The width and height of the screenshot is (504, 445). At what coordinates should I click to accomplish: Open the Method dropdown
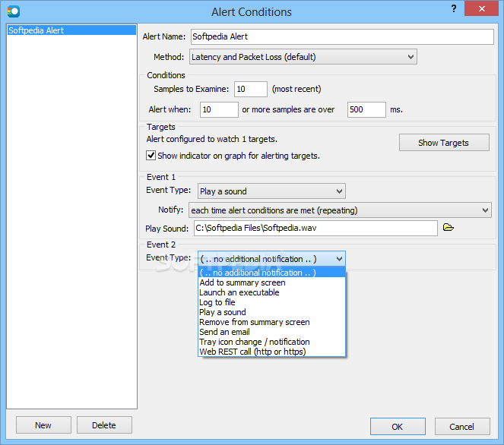[303, 57]
